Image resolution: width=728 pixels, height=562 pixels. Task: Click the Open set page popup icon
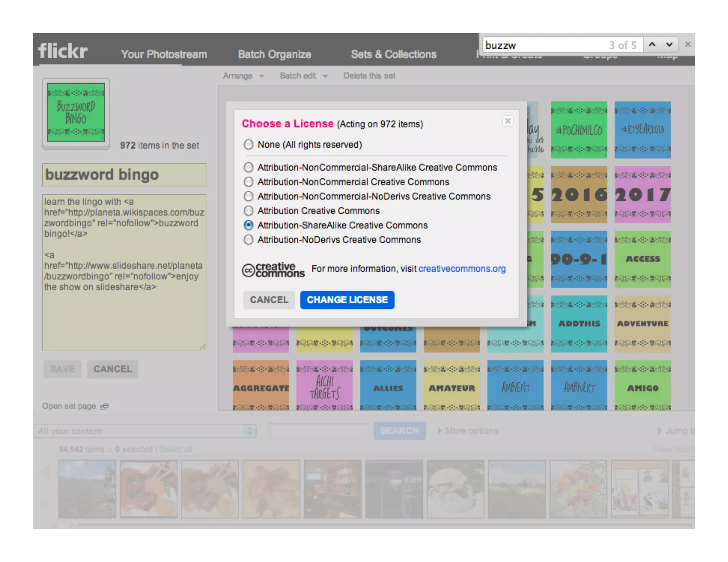(105, 406)
